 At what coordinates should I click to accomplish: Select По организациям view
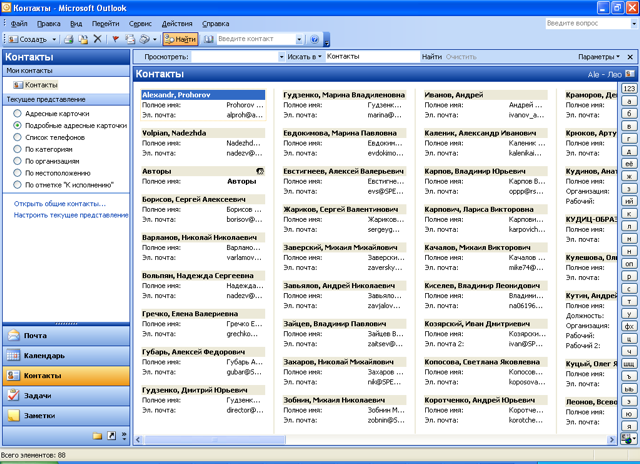click(x=47, y=161)
